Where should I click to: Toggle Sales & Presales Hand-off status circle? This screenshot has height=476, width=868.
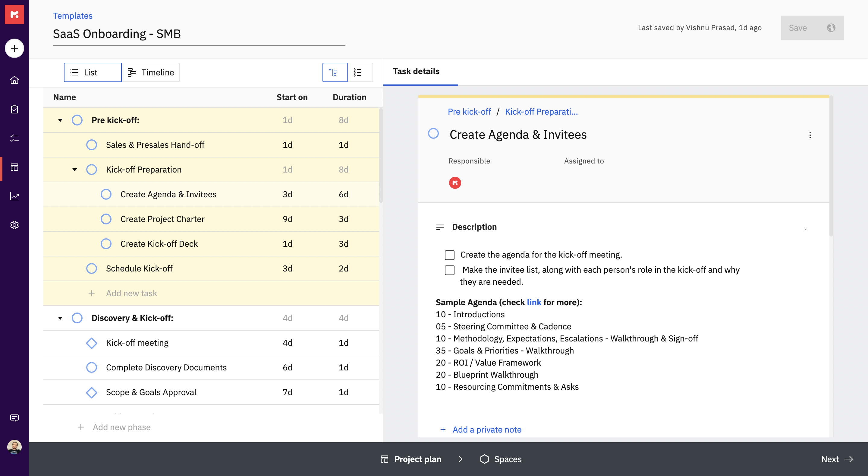pyautogui.click(x=91, y=145)
